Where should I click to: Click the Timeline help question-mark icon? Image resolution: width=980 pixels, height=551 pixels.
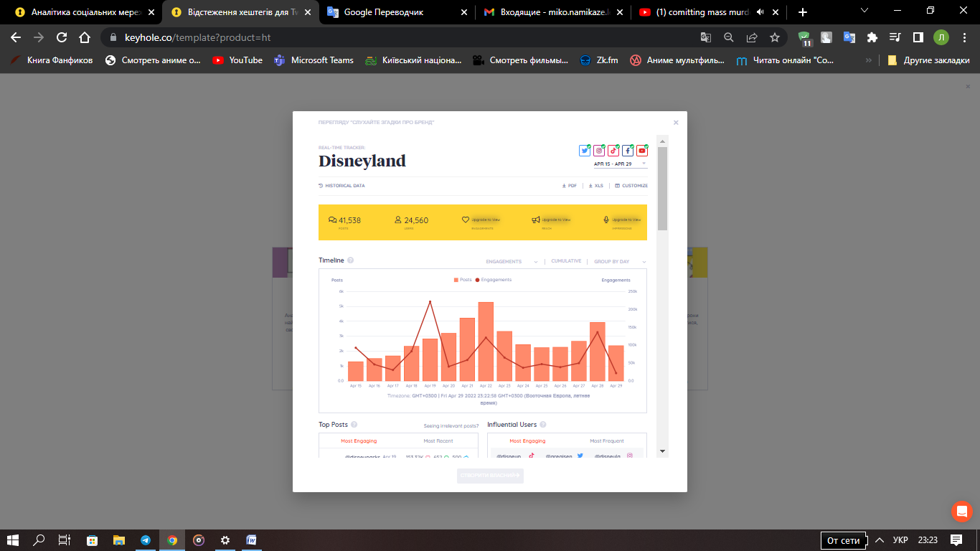[x=351, y=260]
